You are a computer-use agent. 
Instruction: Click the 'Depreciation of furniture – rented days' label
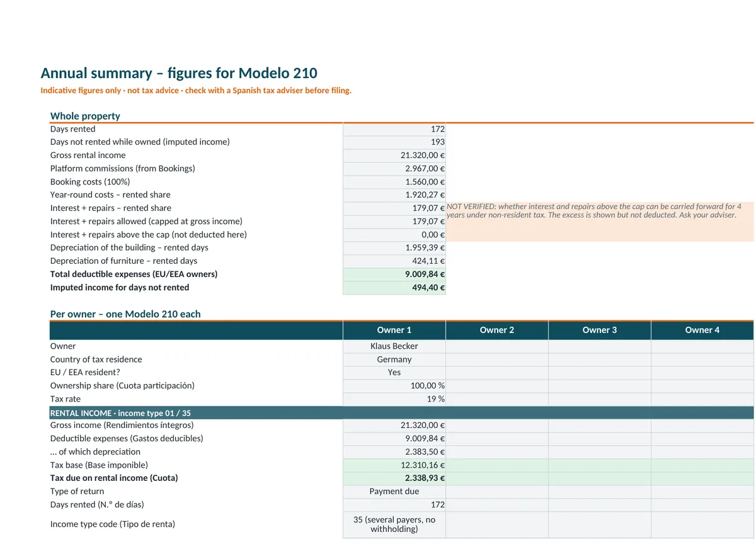[x=123, y=261]
